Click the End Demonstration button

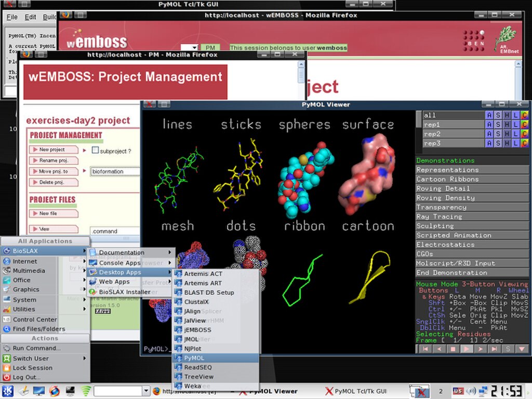click(472, 273)
